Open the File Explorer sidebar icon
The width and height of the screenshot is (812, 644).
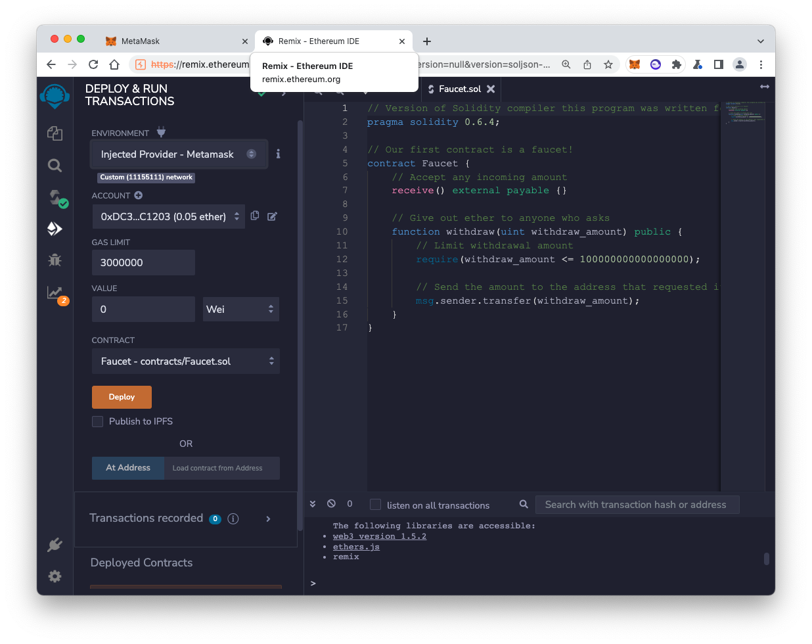tap(55, 133)
